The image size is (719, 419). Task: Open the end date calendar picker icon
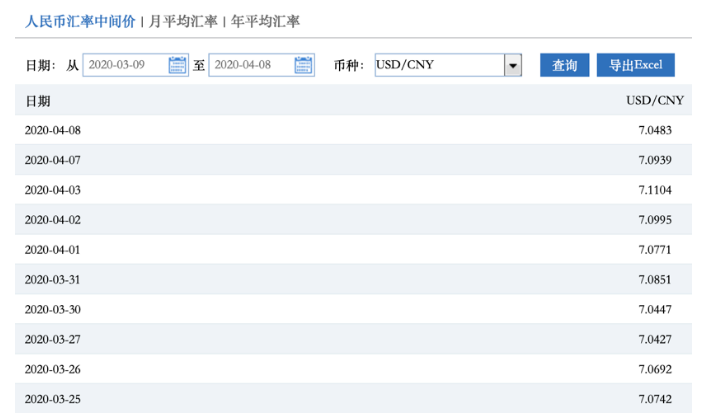(304, 66)
